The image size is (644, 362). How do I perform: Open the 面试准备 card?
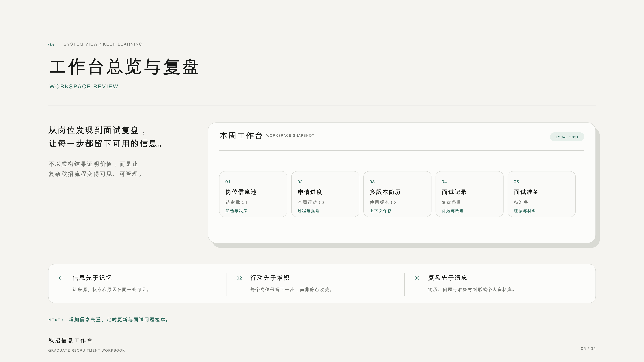coord(542,194)
